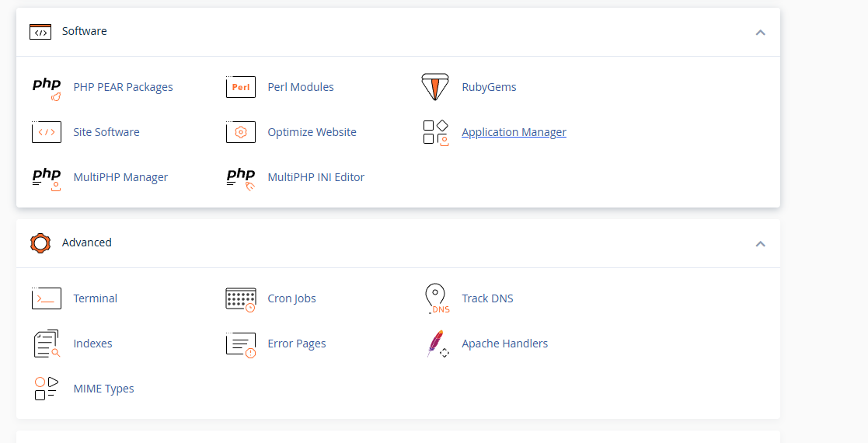Go to MultiPHP Manager link
This screenshot has height=443, width=868.
tap(120, 177)
